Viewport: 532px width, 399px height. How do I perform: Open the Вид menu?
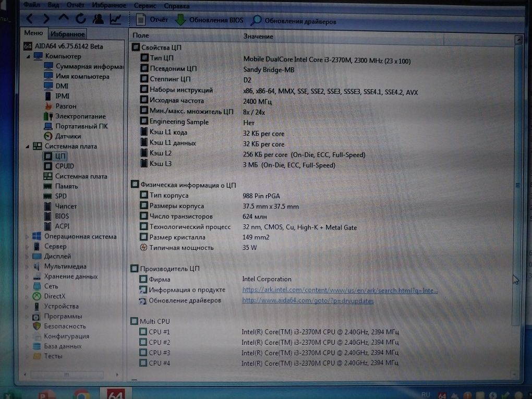point(53,5)
